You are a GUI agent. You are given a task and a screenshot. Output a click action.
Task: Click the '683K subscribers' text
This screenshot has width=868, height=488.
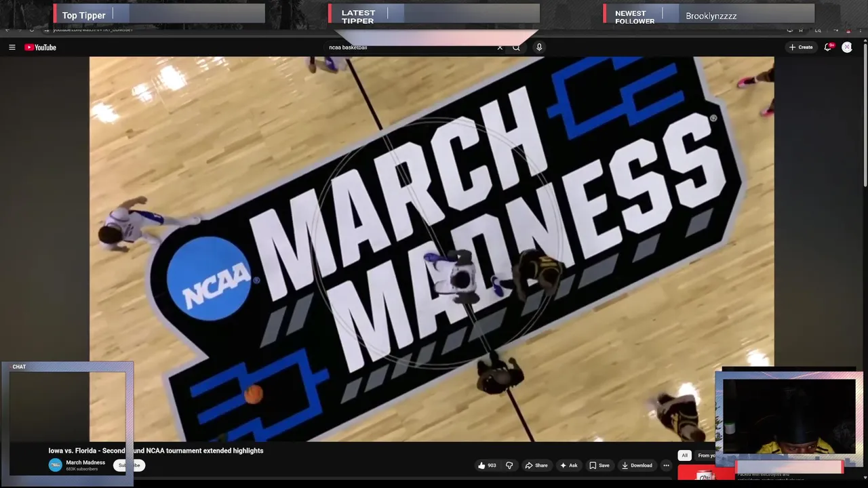click(82, 469)
